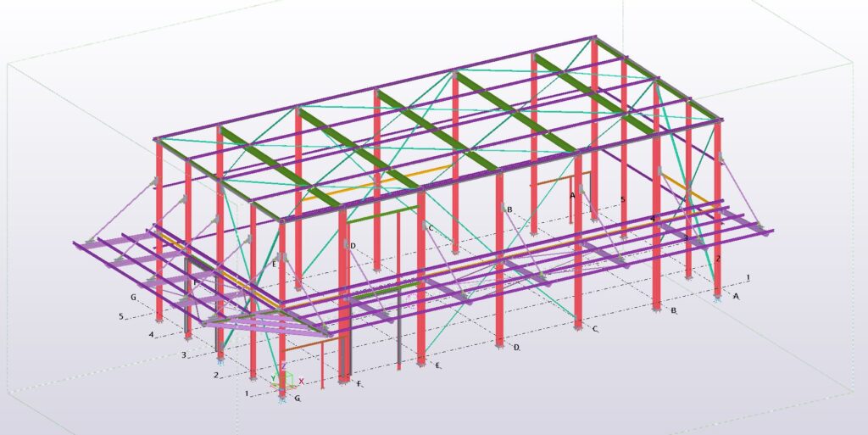
Task: Pick grid label 1 just below the axis origin
Action: [248, 393]
